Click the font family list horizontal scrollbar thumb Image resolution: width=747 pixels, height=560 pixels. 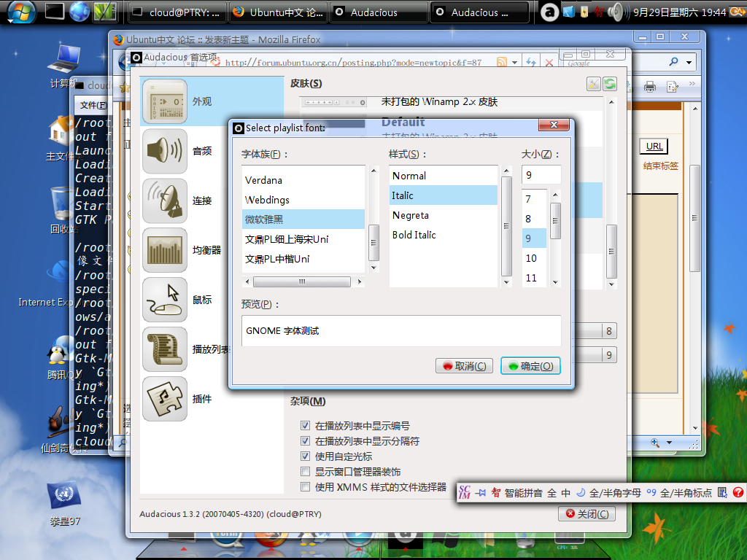click(302, 282)
